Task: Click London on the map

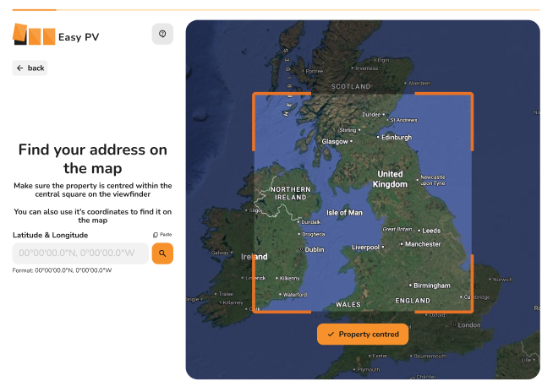Action: point(469,325)
